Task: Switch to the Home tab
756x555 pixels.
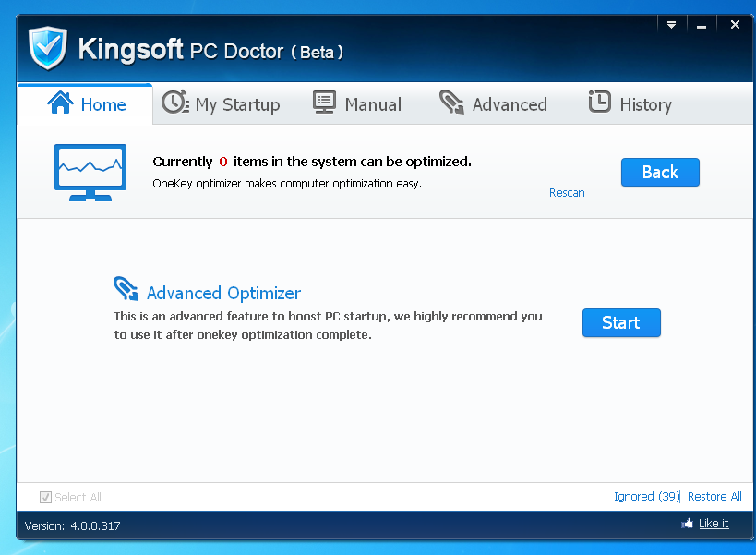Action: click(x=85, y=103)
